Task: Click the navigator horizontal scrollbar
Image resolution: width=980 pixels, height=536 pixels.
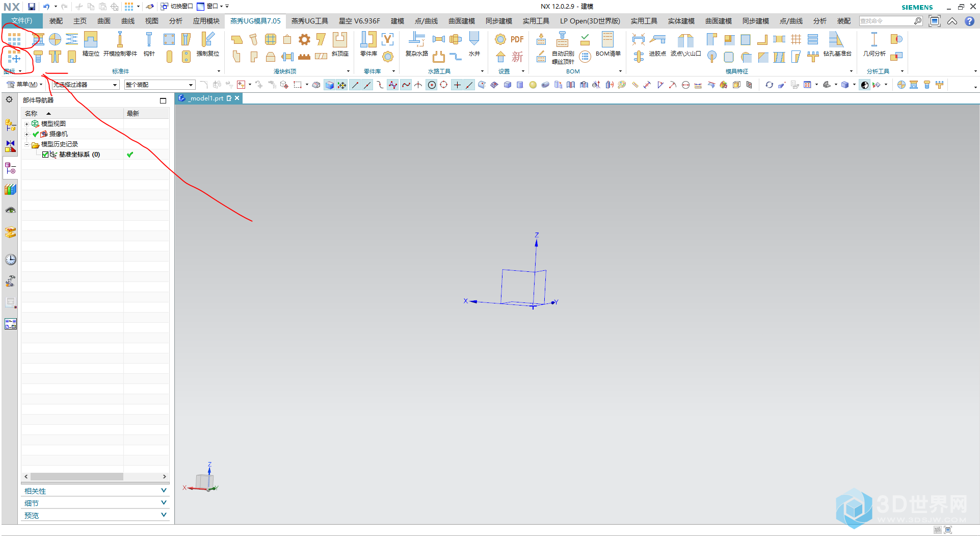Action: (76, 476)
